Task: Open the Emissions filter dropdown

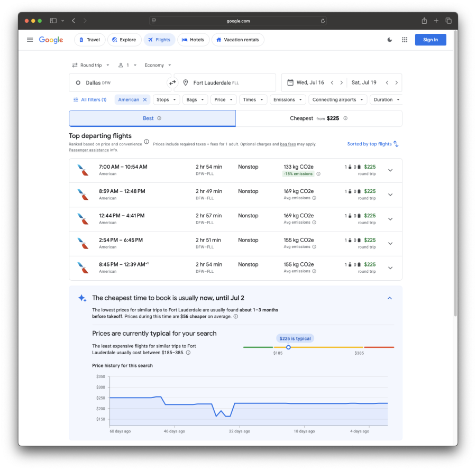Action: 288,99
